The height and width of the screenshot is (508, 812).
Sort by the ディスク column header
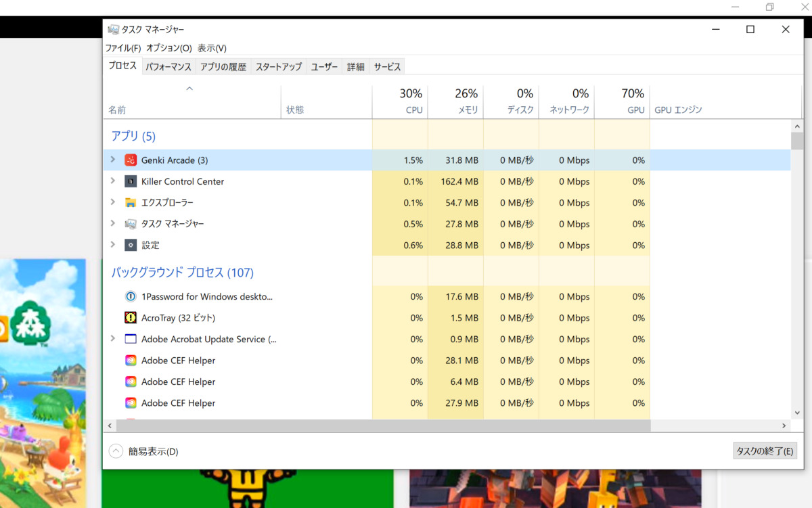[511, 101]
